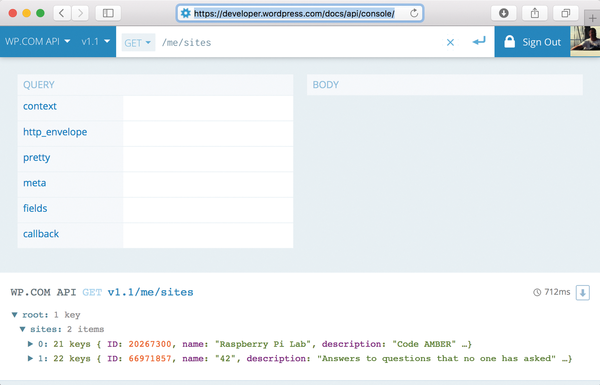Click the meta value input field

pos(208,184)
